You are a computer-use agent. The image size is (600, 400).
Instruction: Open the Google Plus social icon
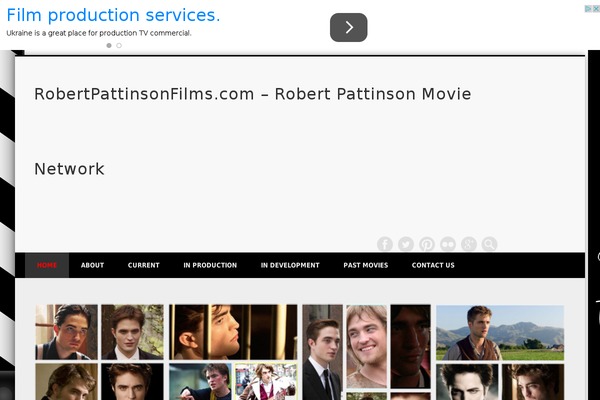469,244
